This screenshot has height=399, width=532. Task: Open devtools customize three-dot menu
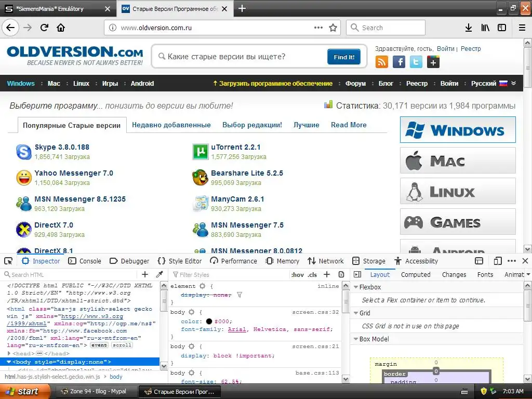(x=512, y=261)
